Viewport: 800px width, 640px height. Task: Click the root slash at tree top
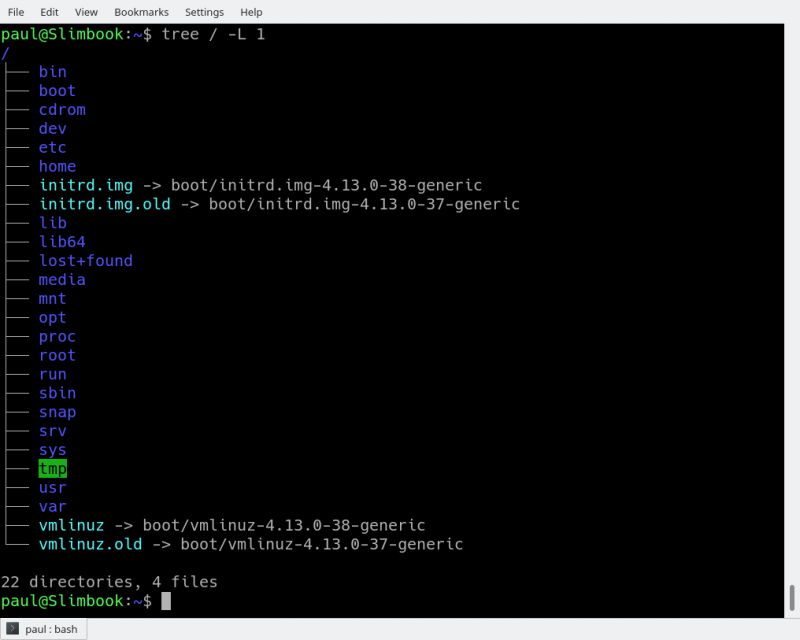[5, 53]
